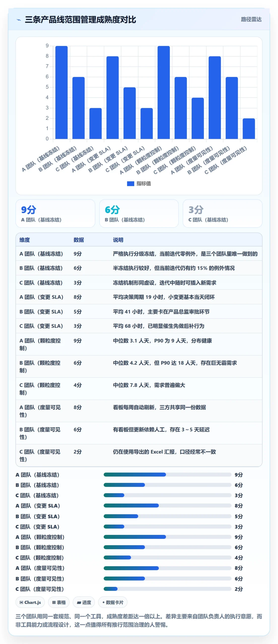278x644 pixels.
Task: Click progress bar for C 团队（变更 SLA）
Action: click(167, 527)
